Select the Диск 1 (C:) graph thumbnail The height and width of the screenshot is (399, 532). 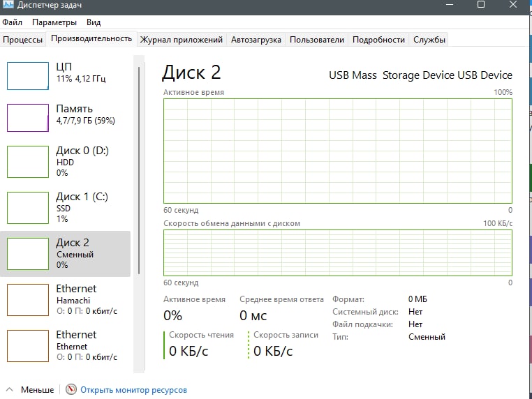click(x=28, y=208)
